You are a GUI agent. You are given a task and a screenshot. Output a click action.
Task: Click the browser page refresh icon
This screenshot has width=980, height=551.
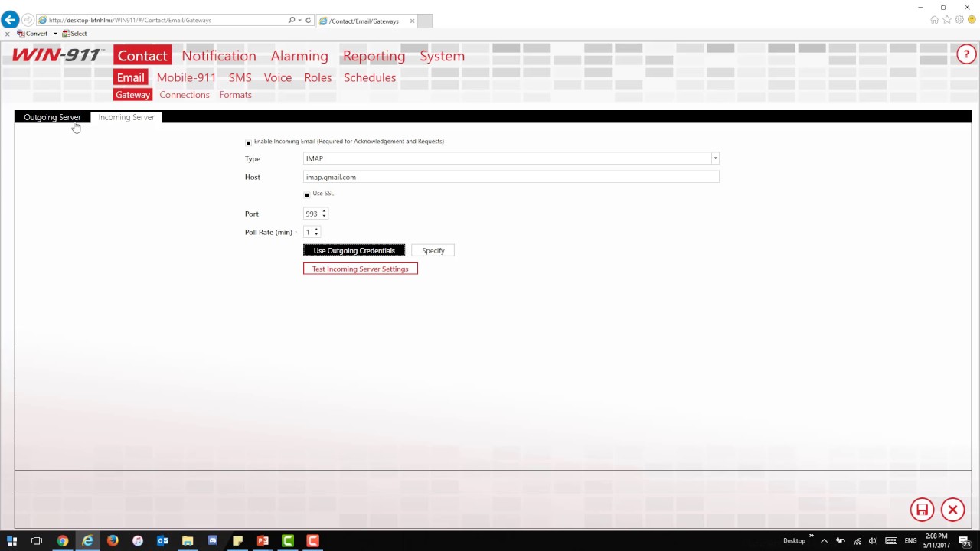click(309, 20)
